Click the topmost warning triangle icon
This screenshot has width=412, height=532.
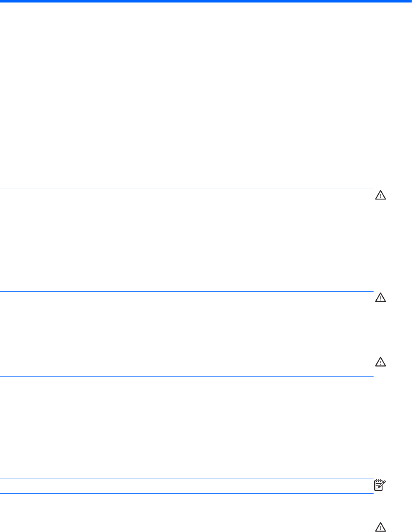pyautogui.click(x=380, y=195)
